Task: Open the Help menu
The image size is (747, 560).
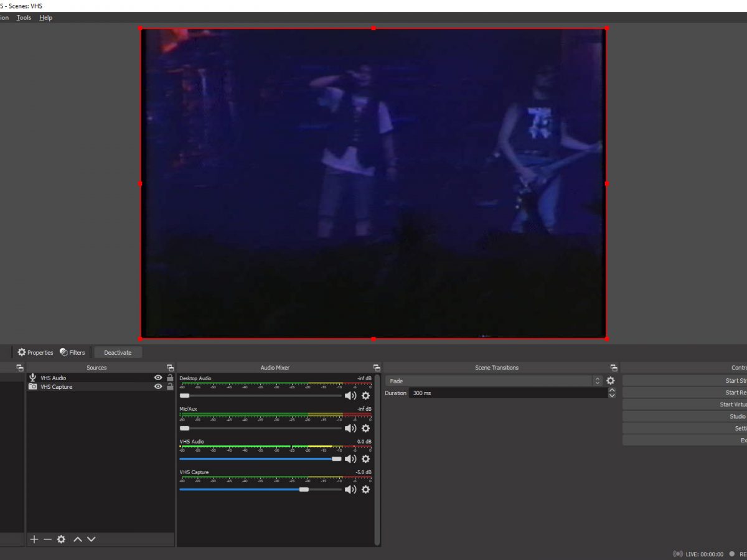Action: pyautogui.click(x=45, y=17)
